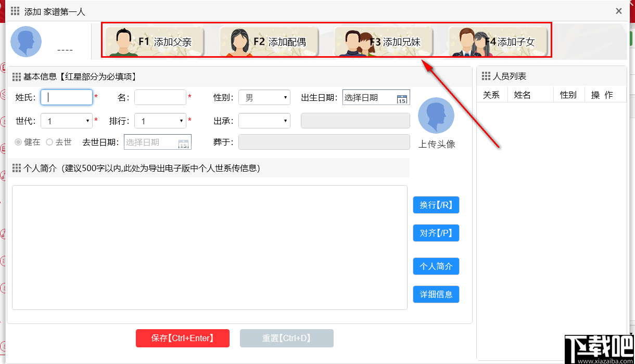Open the 世代 generation dropdown
The width and height of the screenshot is (635, 364).
coord(67,121)
